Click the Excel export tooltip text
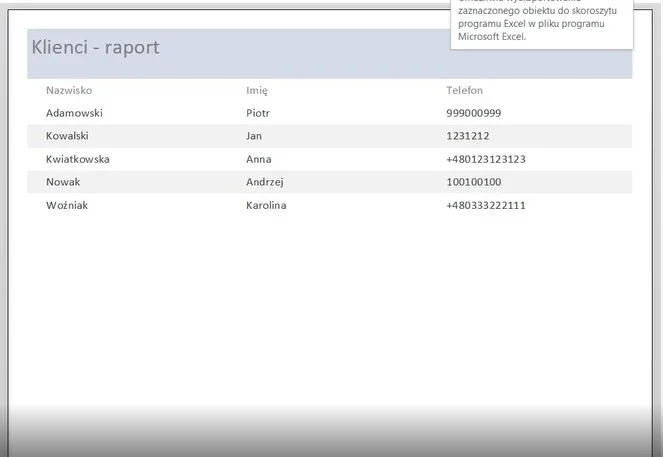The image size is (663, 457). (538, 22)
